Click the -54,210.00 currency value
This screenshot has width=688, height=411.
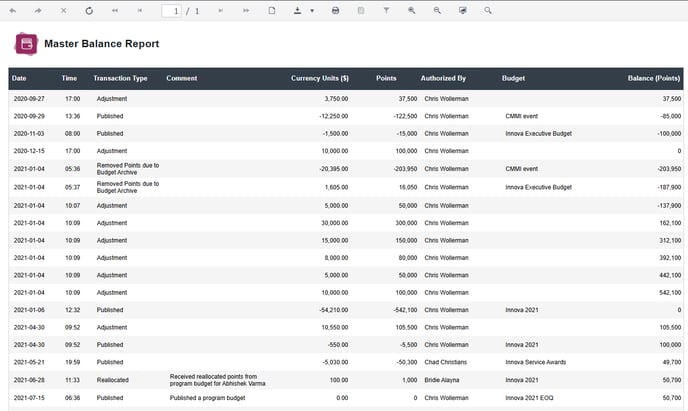pos(334,310)
